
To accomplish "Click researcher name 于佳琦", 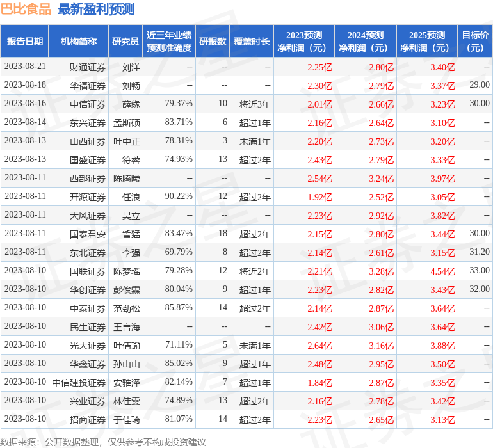I will point(127,420).
